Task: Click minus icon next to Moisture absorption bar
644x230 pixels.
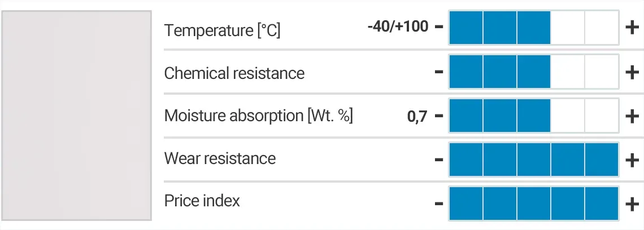Action: pos(439,116)
